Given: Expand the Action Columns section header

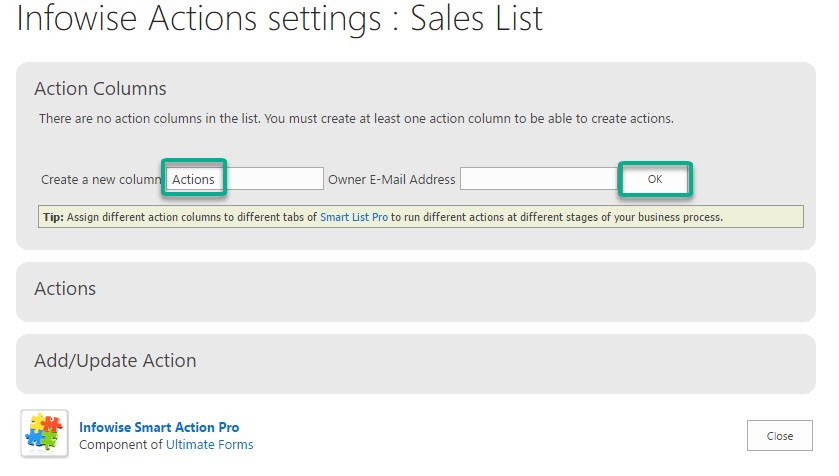Looking at the screenshot, I should point(100,89).
